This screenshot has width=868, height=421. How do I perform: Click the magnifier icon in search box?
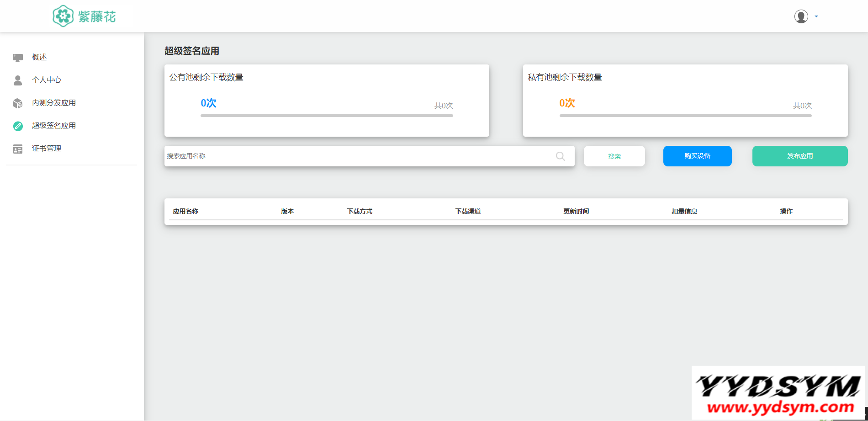click(560, 156)
